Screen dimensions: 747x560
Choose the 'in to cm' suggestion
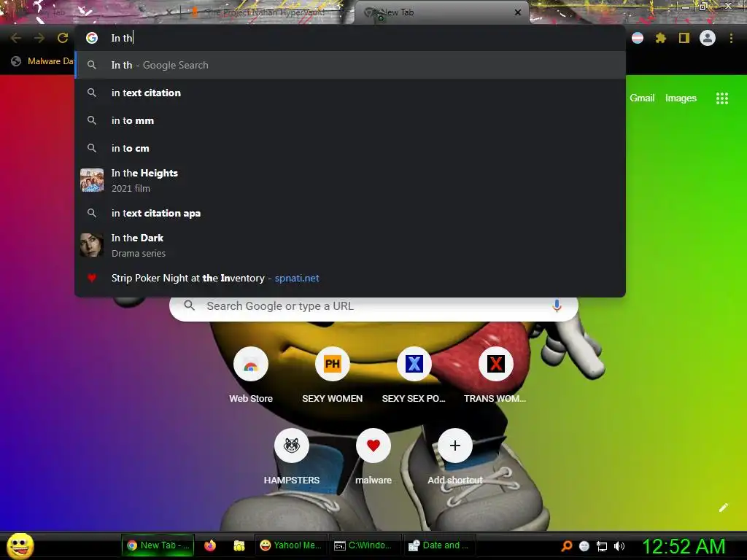[x=350, y=148]
